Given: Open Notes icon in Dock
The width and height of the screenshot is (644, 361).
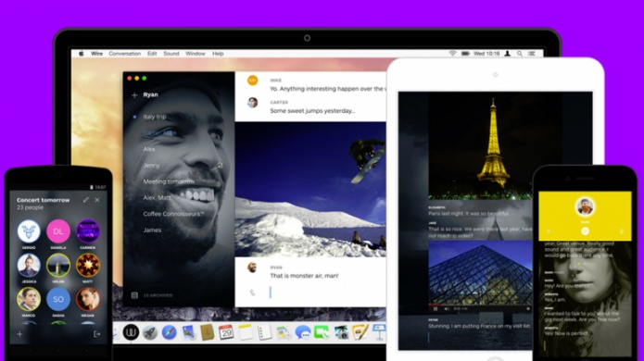Looking at the screenshot, I should (246, 332).
